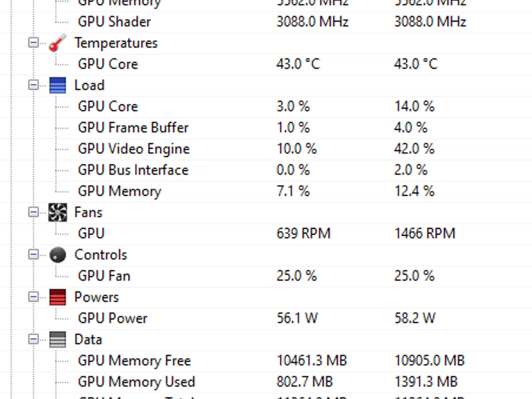Click the red Temperatures thermometer icon
The width and height of the screenshot is (532, 399).
pyautogui.click(x=57, y=43)
